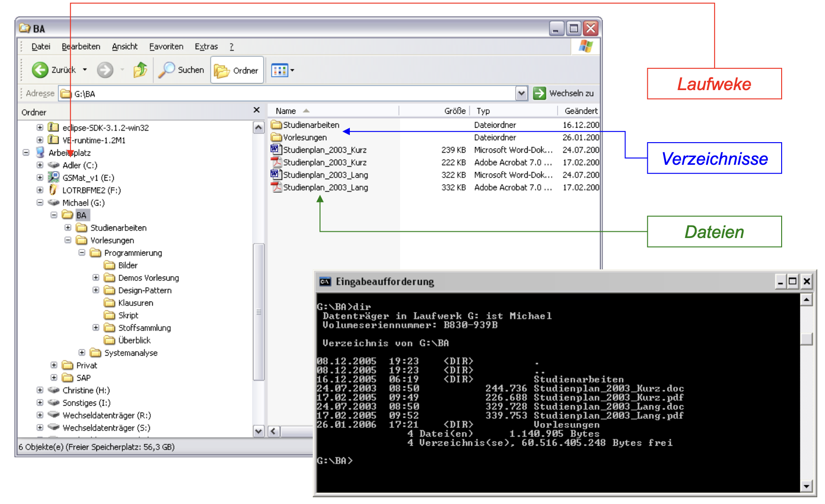Expand the Studienarbeiten tree folder
The width and height of the screenshot is (825, 504).
tap(68, 227)
